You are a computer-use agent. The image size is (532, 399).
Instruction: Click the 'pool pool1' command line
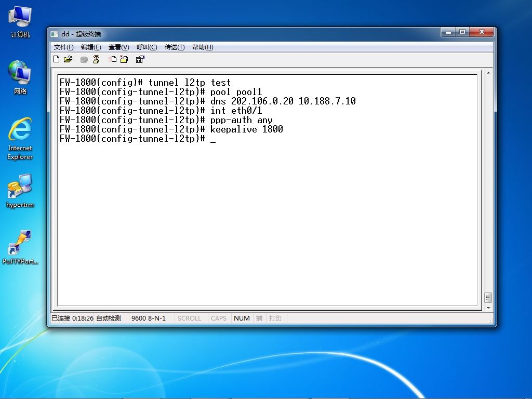click(161, 92)
